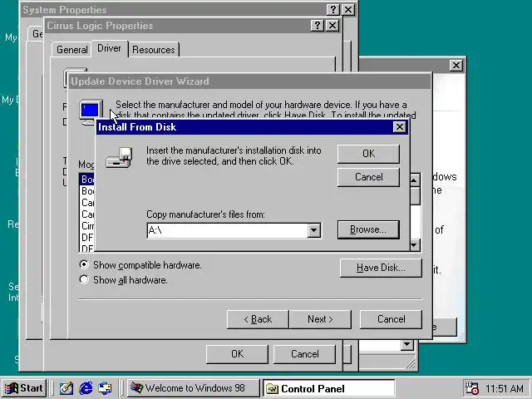Select the highlighted first model in the list
Viewport: 532px width, 399px height.
point(87,180)
